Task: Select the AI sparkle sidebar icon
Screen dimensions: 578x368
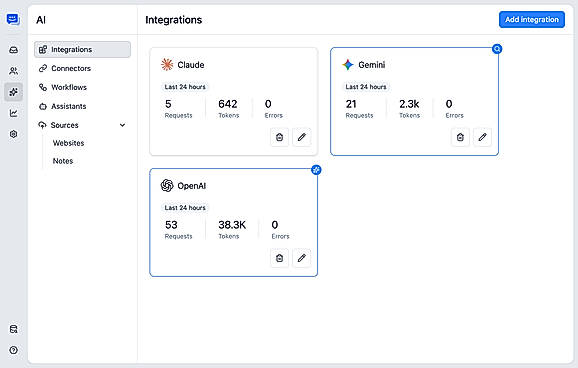Action: pyautogui.click(x=14, y=92)
